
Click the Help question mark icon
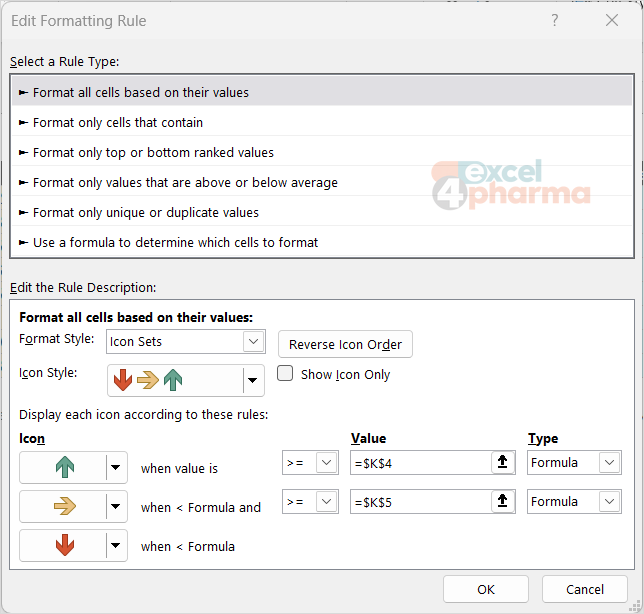tap(554, 20)
